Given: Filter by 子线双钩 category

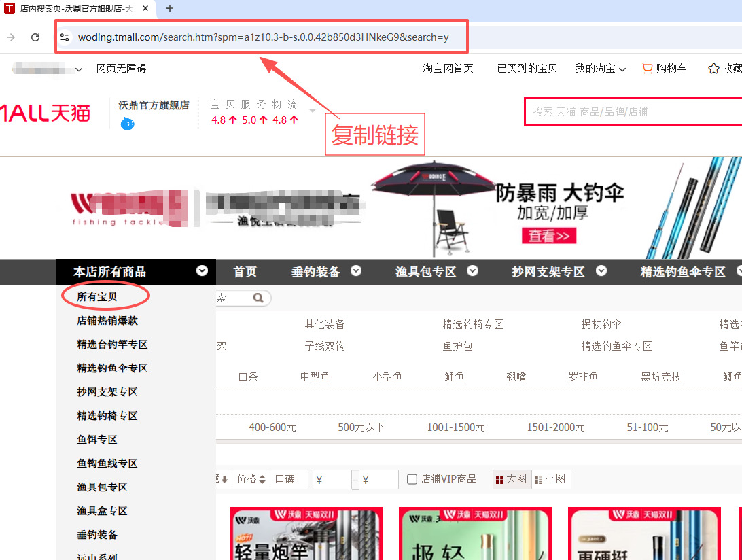Looking at the screenshot, I should 325,346.
